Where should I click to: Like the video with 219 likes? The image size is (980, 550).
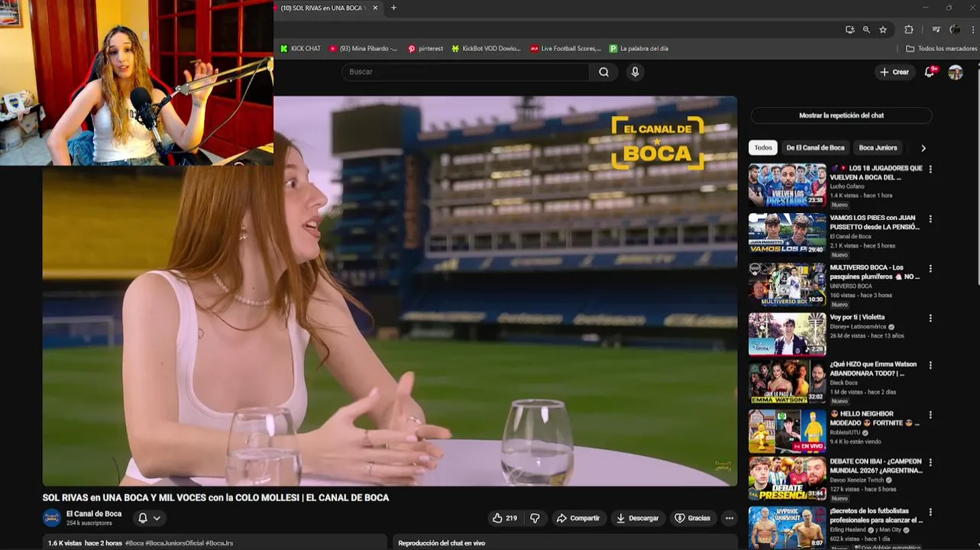point(504,518)
